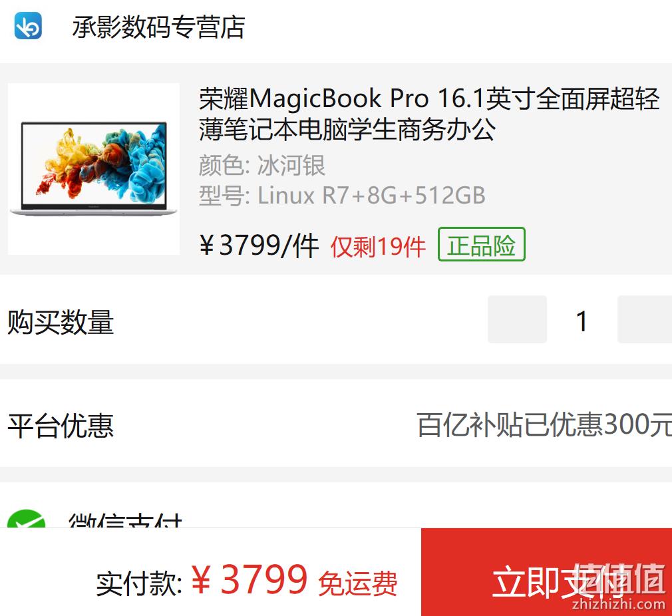Tap the ¥3799/件 unit price

click(259, 246)
